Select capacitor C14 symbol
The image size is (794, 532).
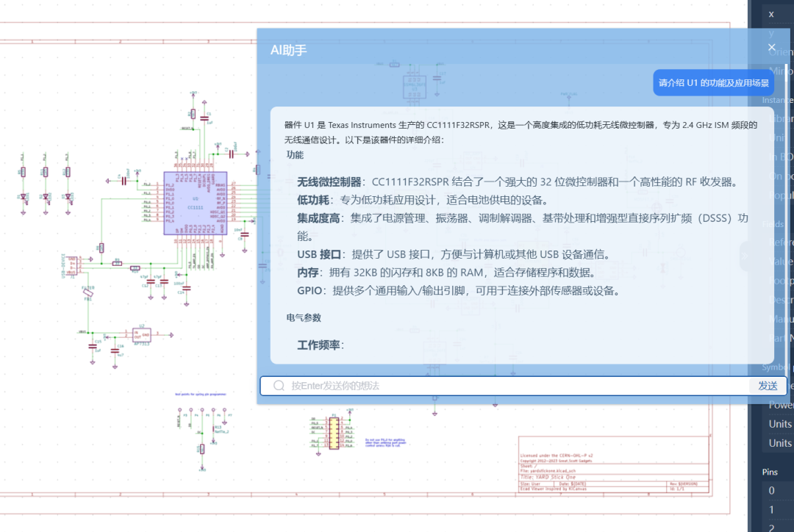pos(186,288)
